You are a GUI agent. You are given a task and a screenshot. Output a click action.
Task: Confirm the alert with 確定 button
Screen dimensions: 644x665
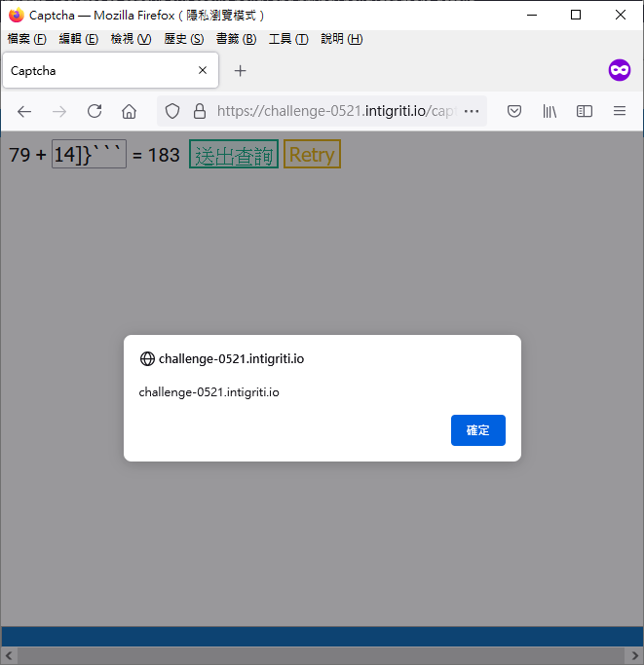pos(478,430)
